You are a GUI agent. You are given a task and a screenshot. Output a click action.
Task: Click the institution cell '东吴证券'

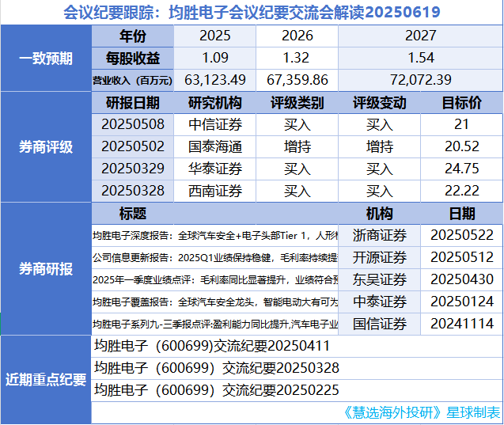pyautogui.click(x=379, y=280)
